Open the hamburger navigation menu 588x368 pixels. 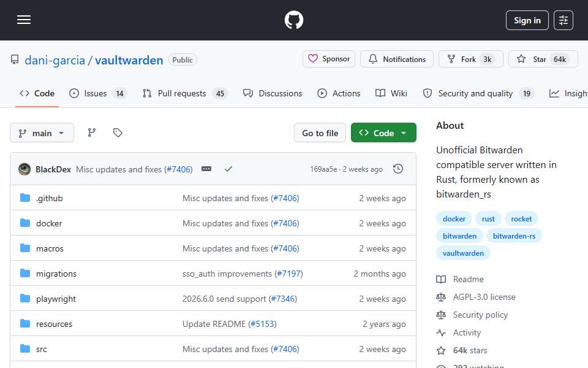point(24,20)
